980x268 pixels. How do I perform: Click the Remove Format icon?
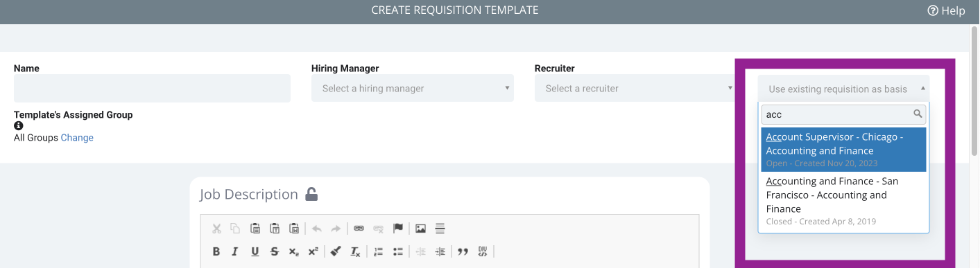click(355, 251)
